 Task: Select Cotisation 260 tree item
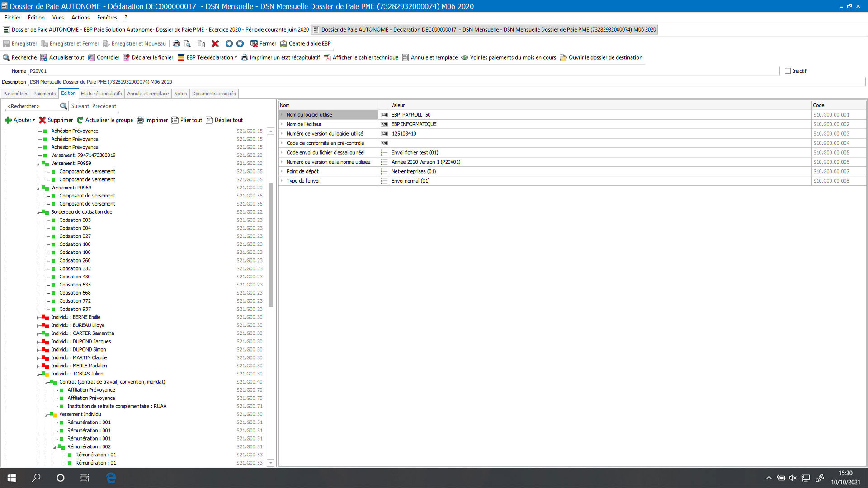click(75, 260)
